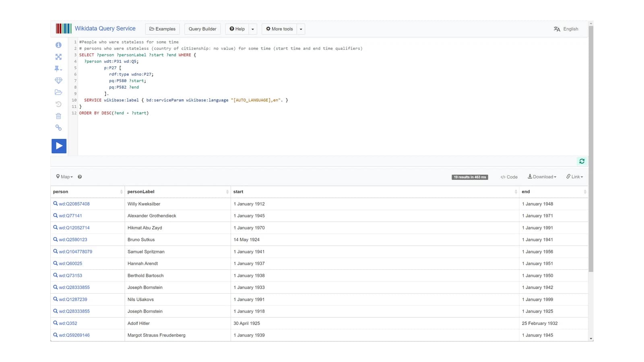The width and height of the screenshot is (644, 362).
Task: Expand the More tools dropdown arrow
Action: 301,29
